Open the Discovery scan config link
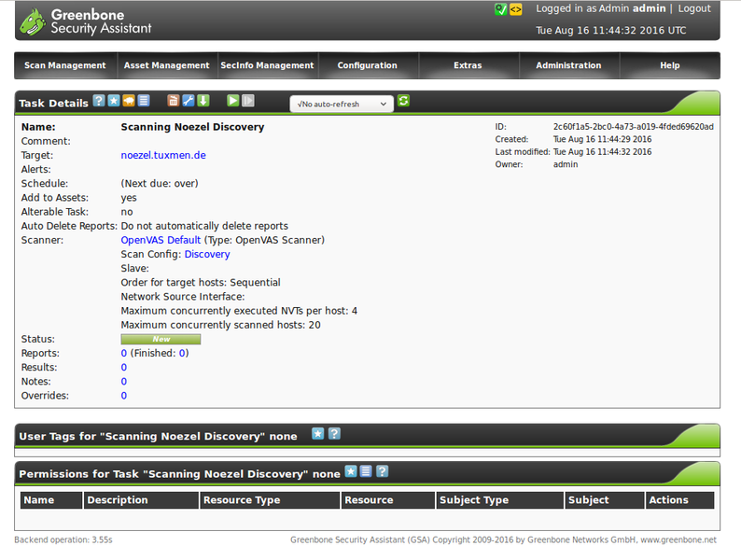 pyautogui.click(x=206, y=254)
